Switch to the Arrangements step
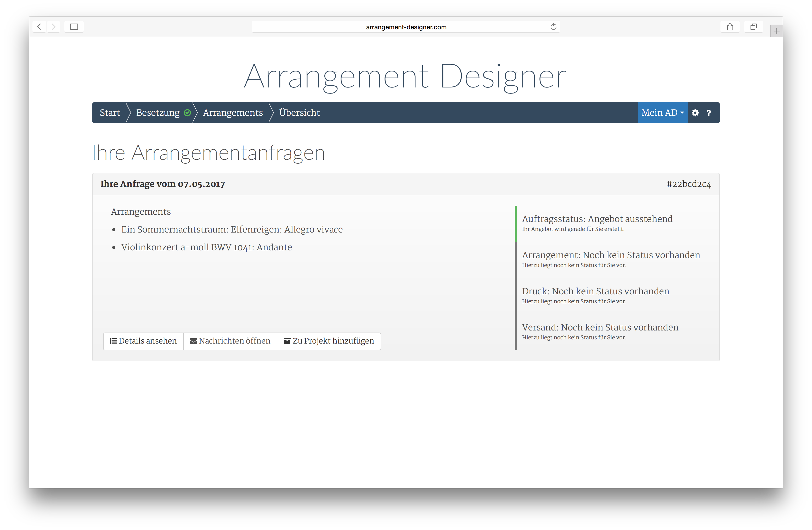Screen dimensions: 812x530 coord(233,113)
